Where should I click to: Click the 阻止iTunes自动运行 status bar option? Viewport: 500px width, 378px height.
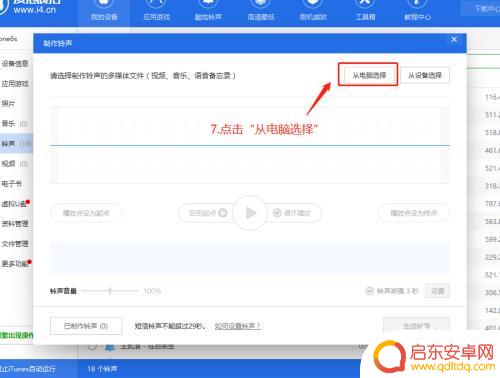(x=28, y=369)
